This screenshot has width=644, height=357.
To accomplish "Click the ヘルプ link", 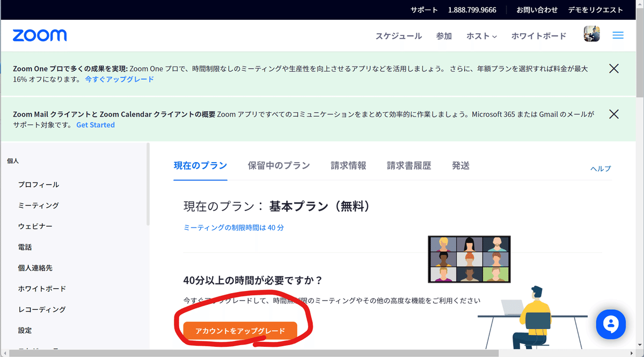I will (601, 169).
